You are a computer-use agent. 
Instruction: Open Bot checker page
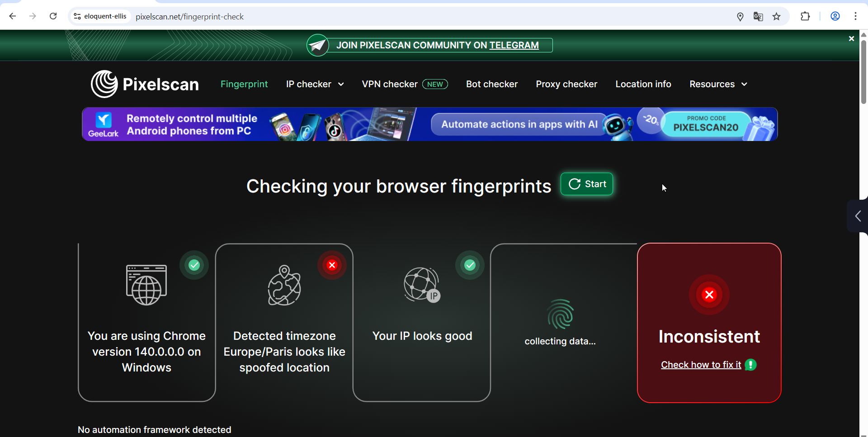(492, 84)
